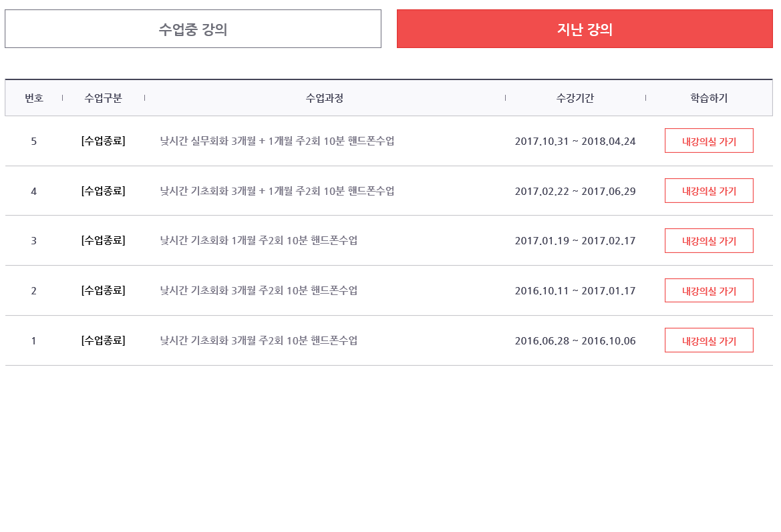Click the course title starting 2016.10.11

click(259, 290)
